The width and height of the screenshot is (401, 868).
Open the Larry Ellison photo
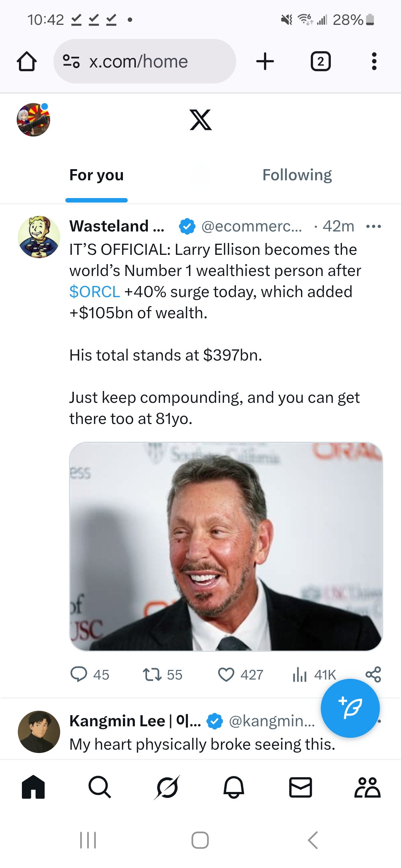pyautogui.click(x=226, y=546)
